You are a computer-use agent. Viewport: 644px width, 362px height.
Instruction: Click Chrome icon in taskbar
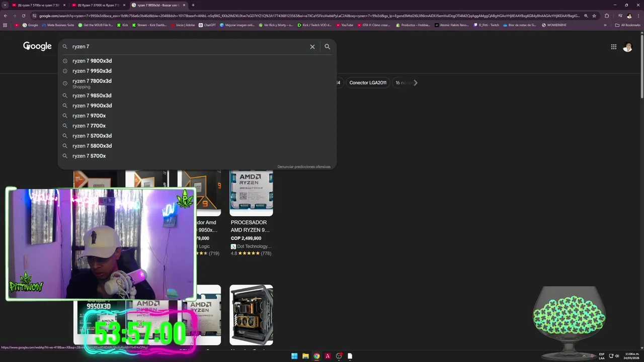pos(316,356)
